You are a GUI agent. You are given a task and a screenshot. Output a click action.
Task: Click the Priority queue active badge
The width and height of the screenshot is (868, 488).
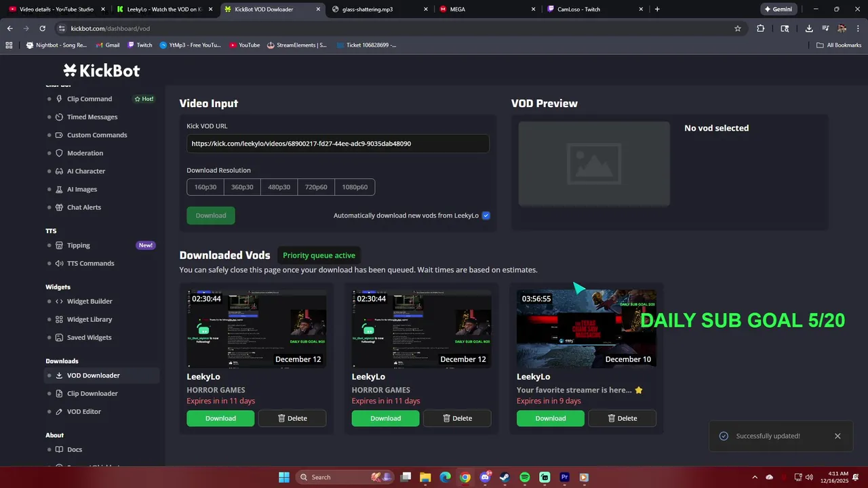coord(319,256)
